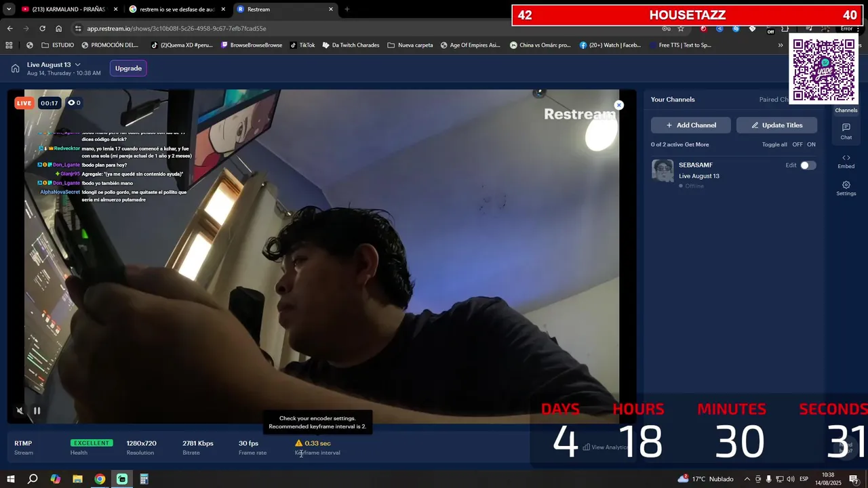Edit the SEBASAMF channel

click(791, 165)
